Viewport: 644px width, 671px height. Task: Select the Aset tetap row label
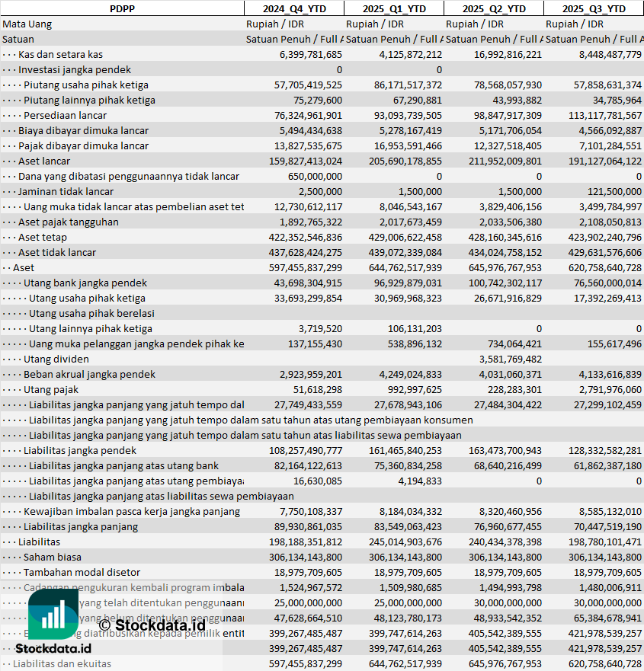43,237
